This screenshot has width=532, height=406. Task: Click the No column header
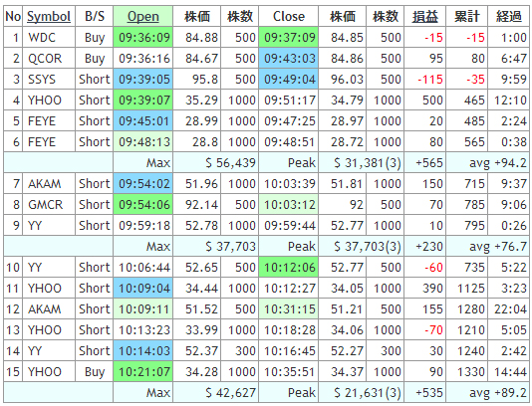click(x=13, y=16)
